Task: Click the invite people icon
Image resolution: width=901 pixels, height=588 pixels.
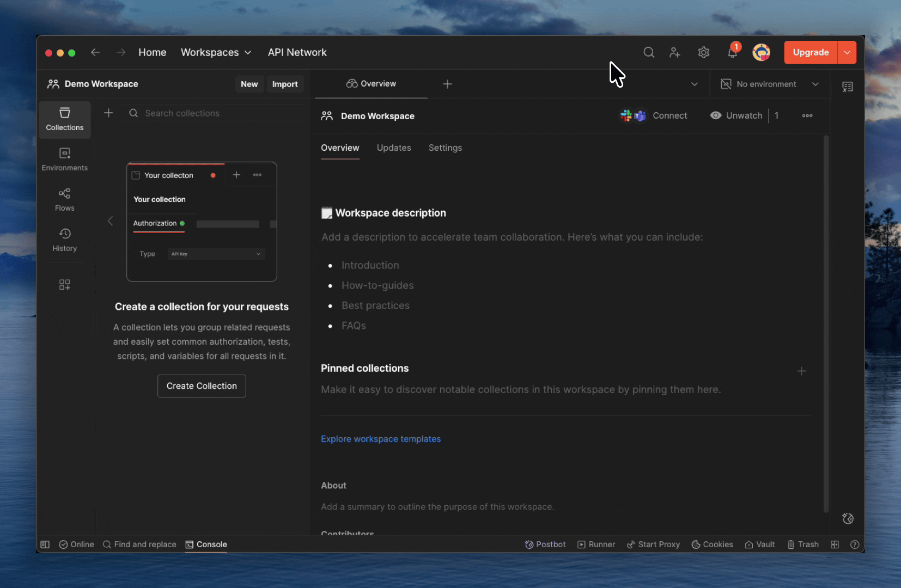Action: (x=674, y=53)
